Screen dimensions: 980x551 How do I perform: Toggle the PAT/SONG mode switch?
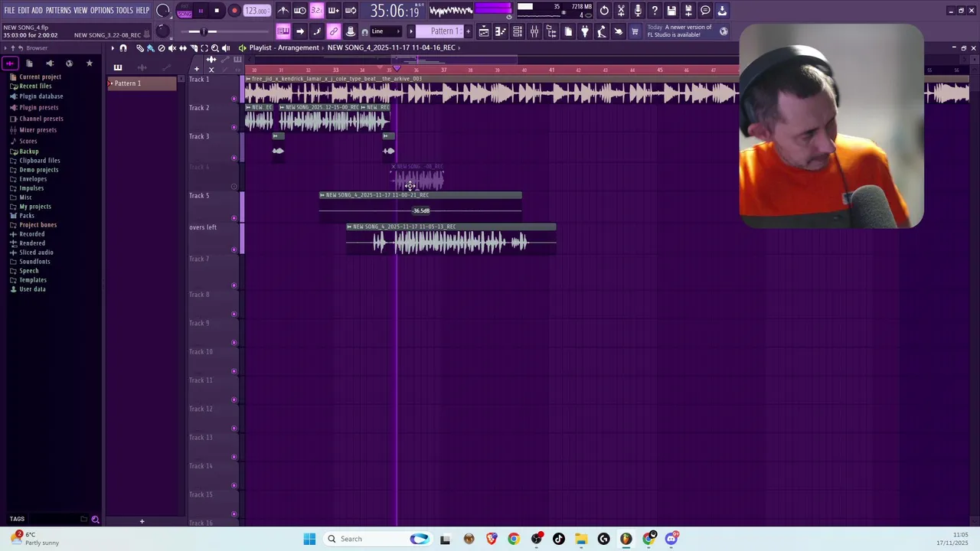(x=185, y=11)
